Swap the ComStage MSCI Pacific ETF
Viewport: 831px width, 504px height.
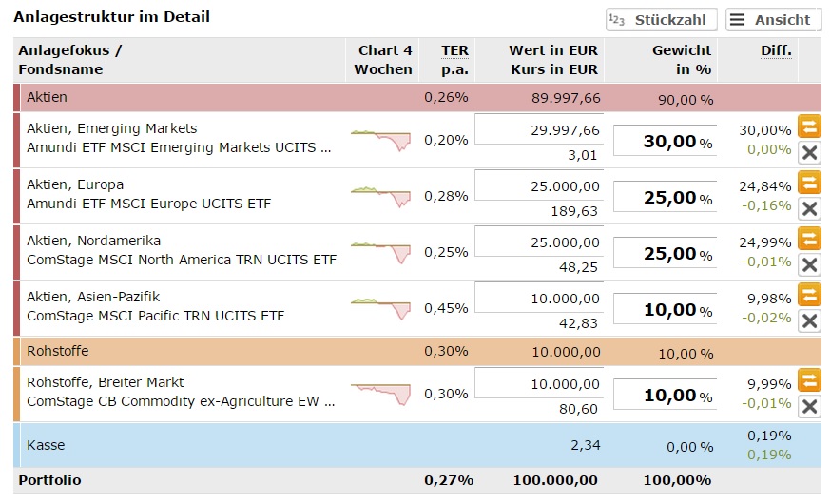point(809,294)
